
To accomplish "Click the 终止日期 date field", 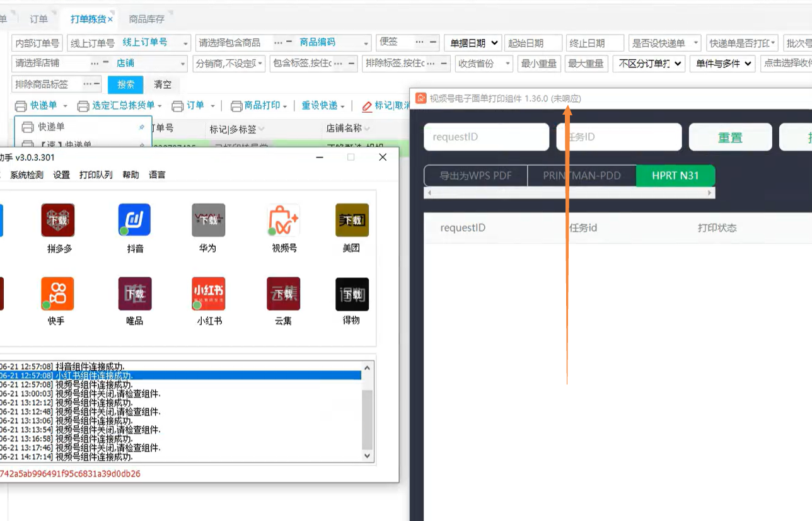I will pos(594,43).
